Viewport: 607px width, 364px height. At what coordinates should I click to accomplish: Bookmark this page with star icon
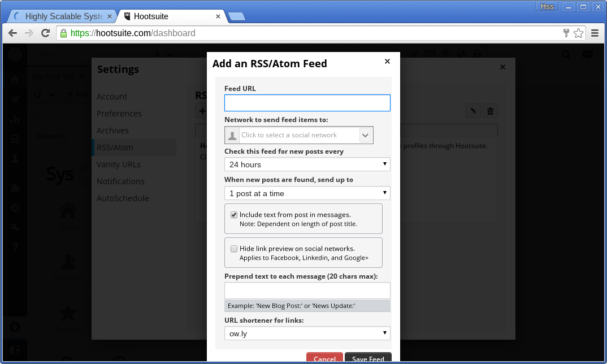pyautogui.click(x=578, y=33)
